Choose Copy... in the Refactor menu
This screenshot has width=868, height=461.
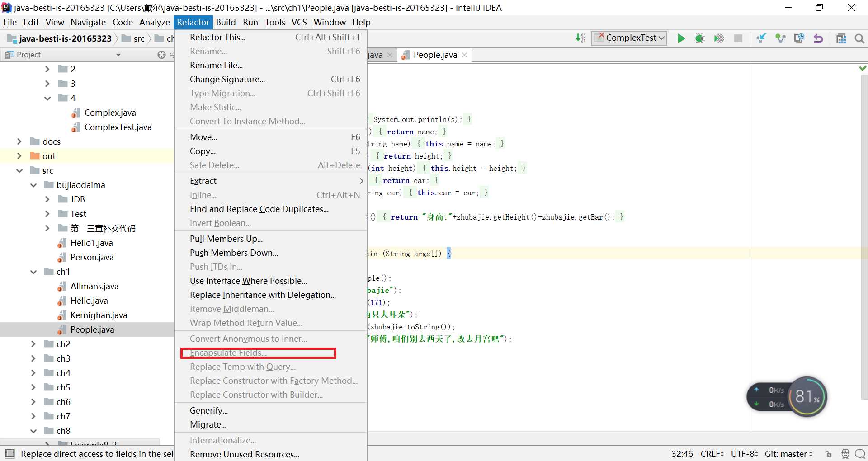click(270, 151)
